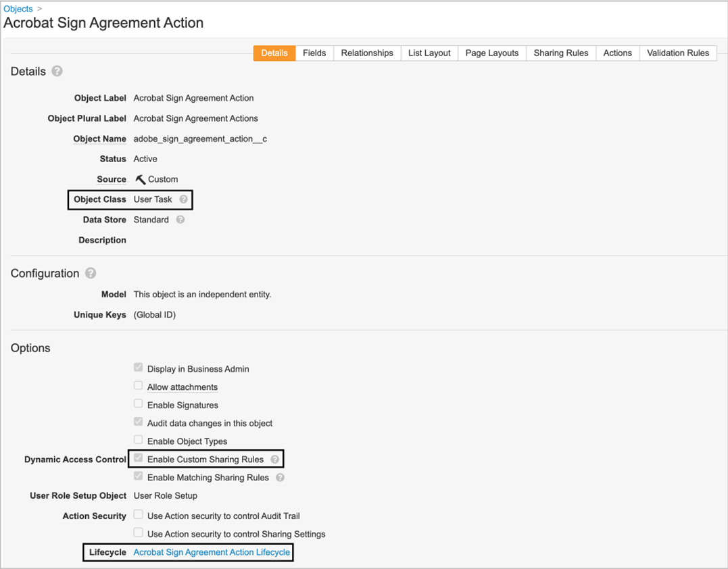Screen dimensions: 728x569
Task: Toggle Display in Business Admin checkbox
Action: 138,368
